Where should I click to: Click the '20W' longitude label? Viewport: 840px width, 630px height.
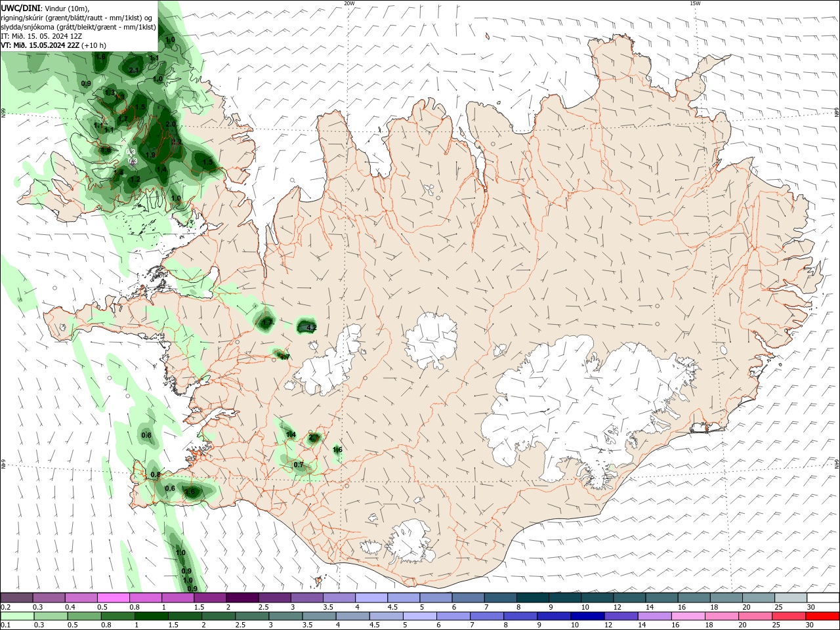[x=349, y=3]
